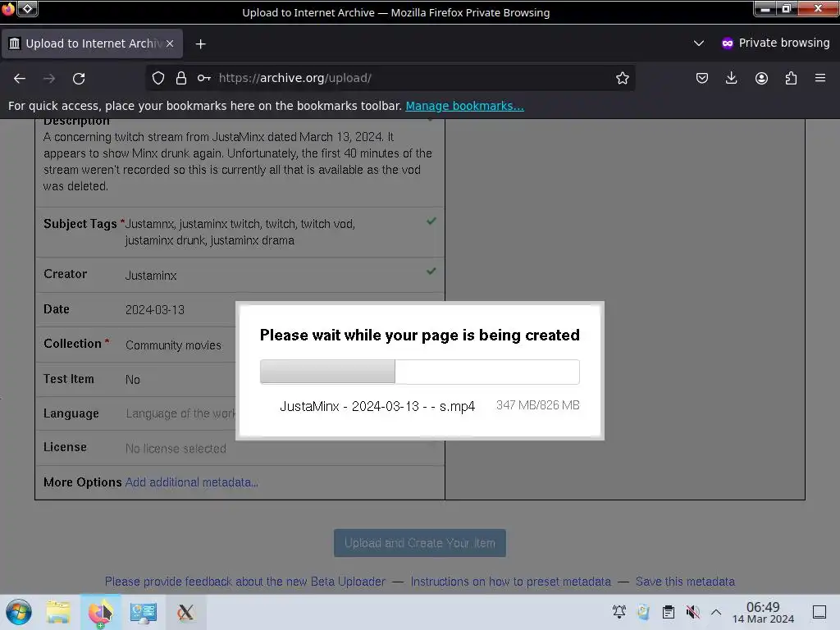840x630 pixels.
Task: Open the Firefox account icon
Action: click(x=761, y=78)
